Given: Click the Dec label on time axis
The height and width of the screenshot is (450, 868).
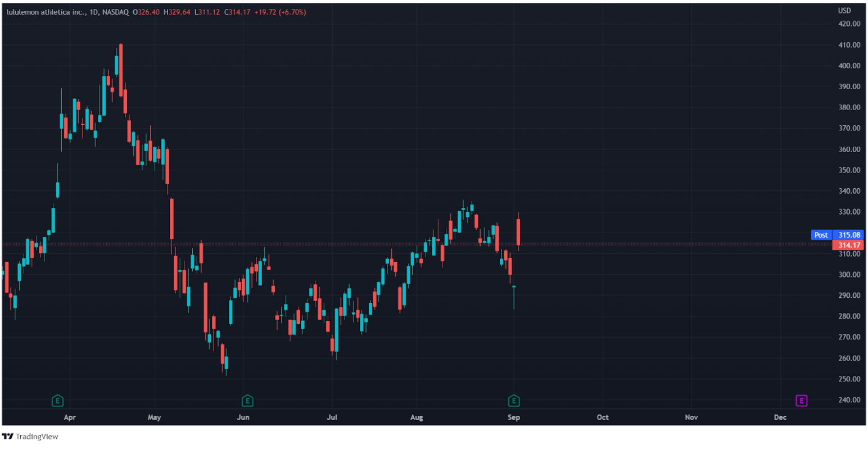Looking at the screenshot, I should pos(780,417).
